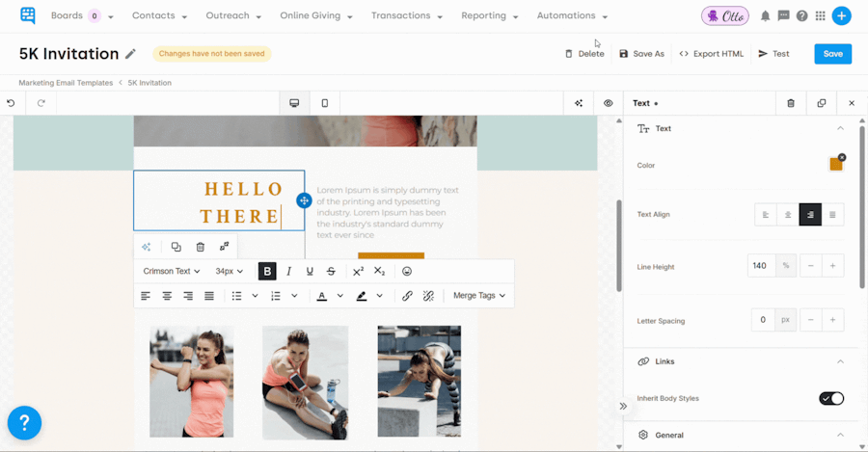Open the Merge Tags dropdown
The height and width of the screenshot is (452, 868).
479,296
